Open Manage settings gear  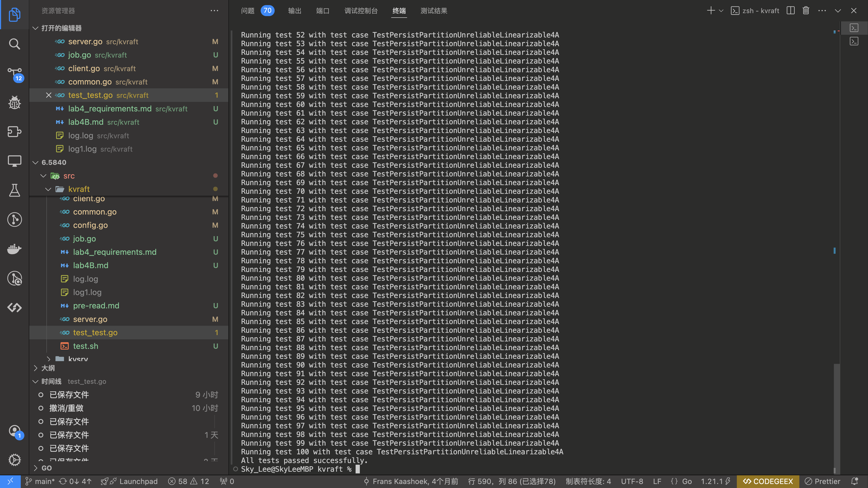coord(14,460)
